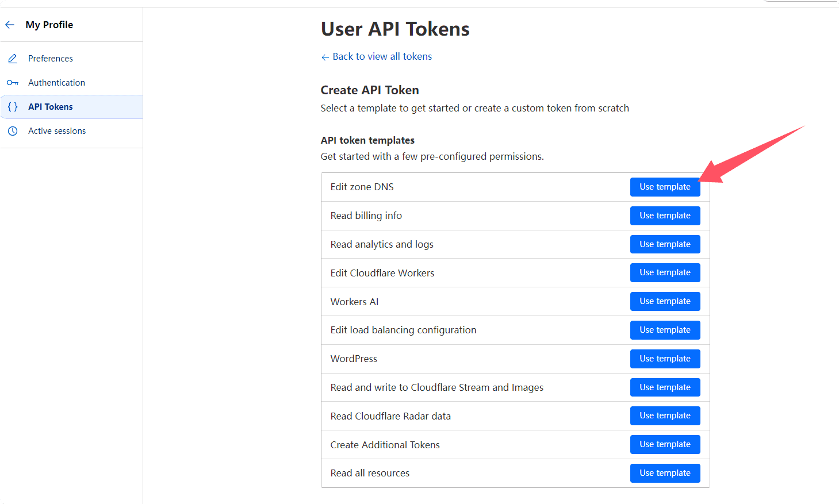This screenshot has width=839, height=504.
Task: Click the Preferences pencil icon
Action: (x=13, y=59)
